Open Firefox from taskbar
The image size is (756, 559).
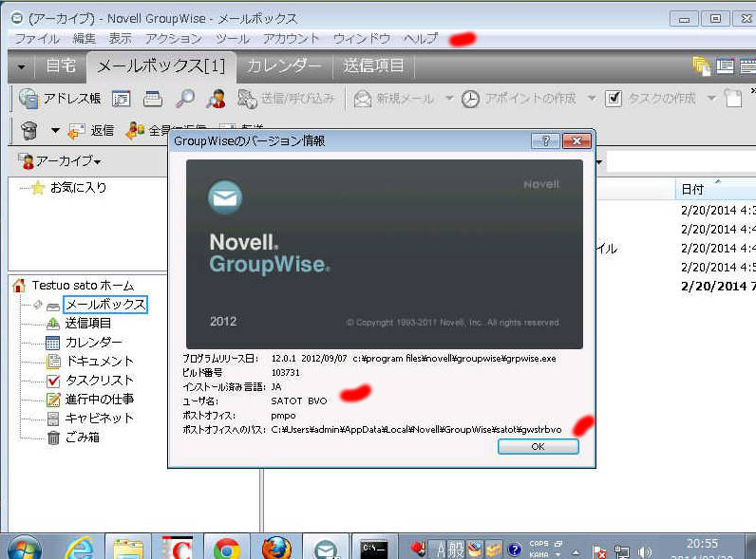[x=276, y=548]
